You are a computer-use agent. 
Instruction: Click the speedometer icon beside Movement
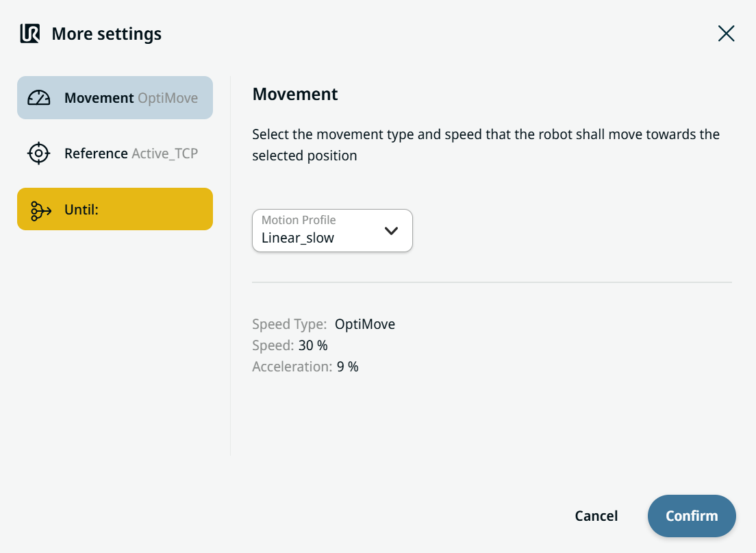(x=38, y=98)
